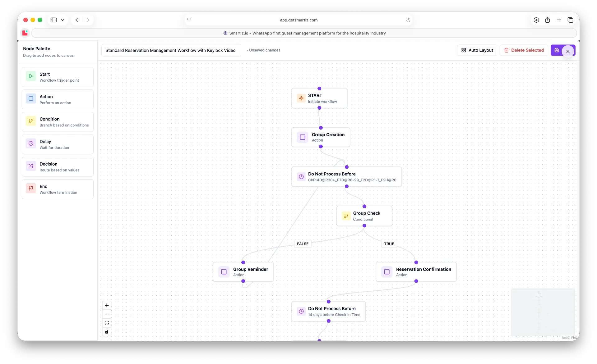Click bottom handle of Reservation Confirmation node

(416, 281)
